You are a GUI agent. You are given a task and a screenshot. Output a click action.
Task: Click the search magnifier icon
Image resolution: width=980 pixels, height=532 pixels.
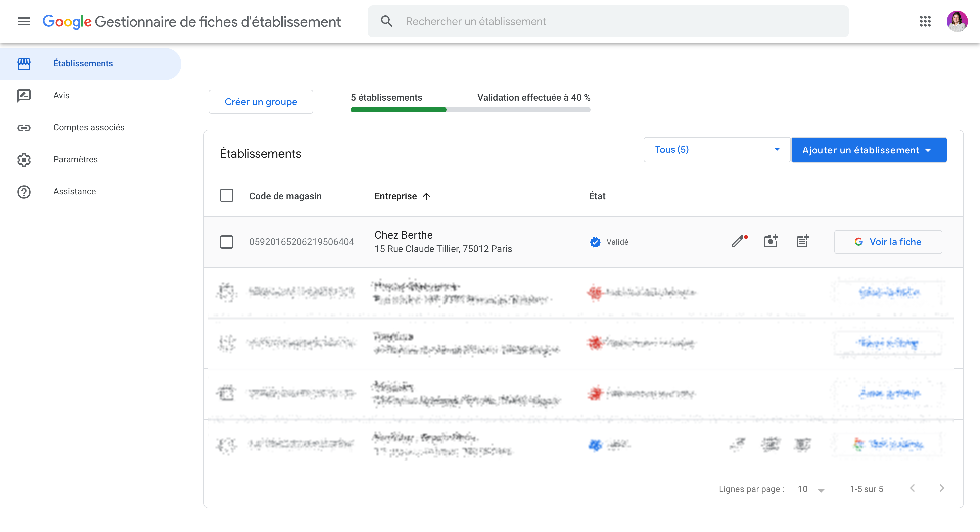coord(387,21)
